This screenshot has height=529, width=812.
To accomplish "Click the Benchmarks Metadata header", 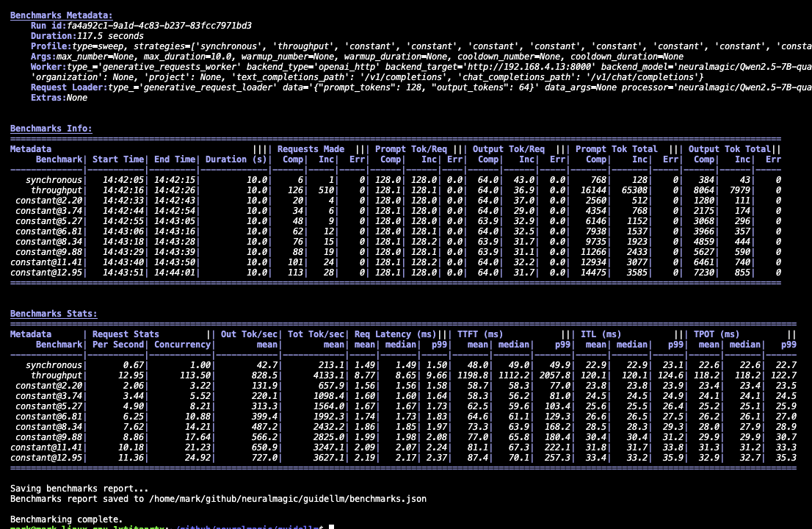I will [x=61, y=15].
